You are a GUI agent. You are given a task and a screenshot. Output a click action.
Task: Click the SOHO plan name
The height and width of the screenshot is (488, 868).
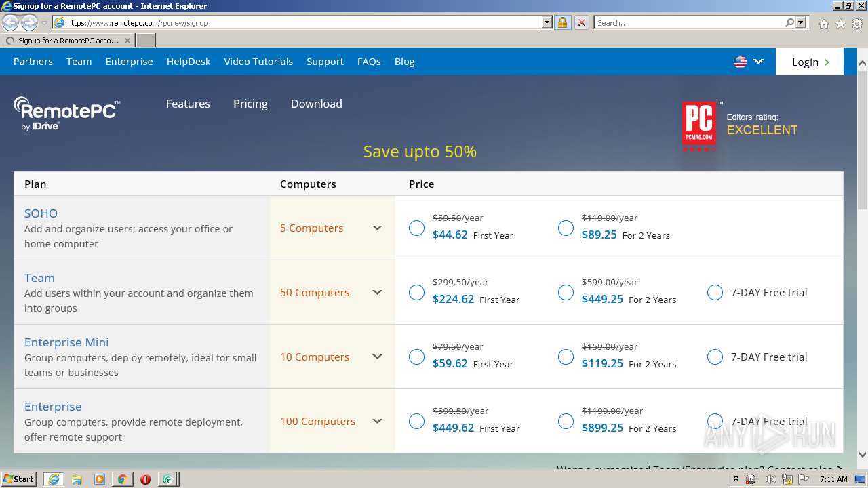[x=41, y=213]
